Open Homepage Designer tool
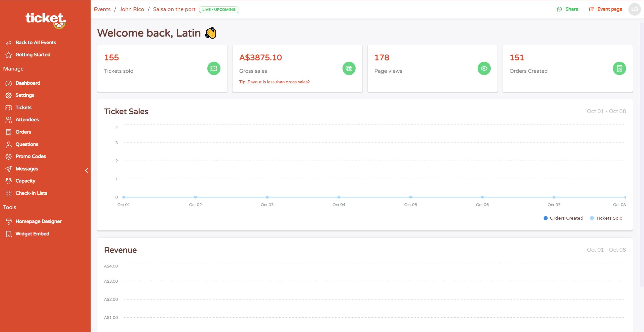The image size is (644, 332). point(39,221)
